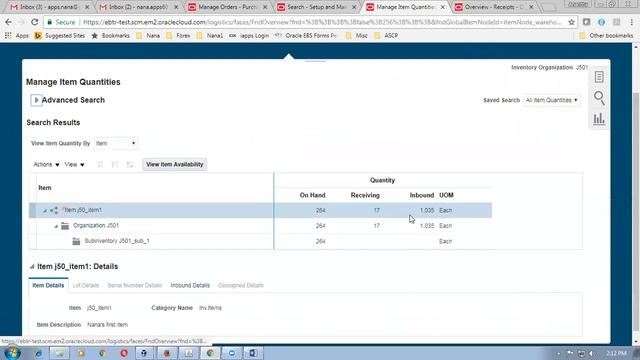Switch to Search - Setup and Maintenance browser tab
Screen dimensions: 640x360
pyautogui.click(x=317, y=7)
